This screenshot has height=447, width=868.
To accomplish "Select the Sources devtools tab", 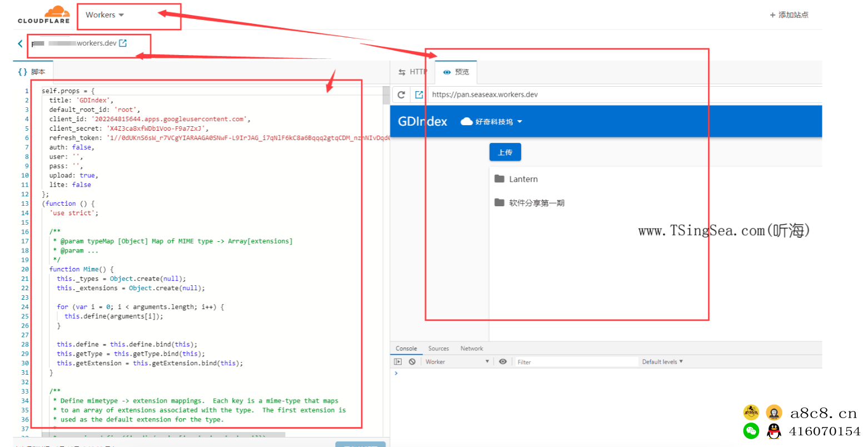I will click(x=438, y=349).
